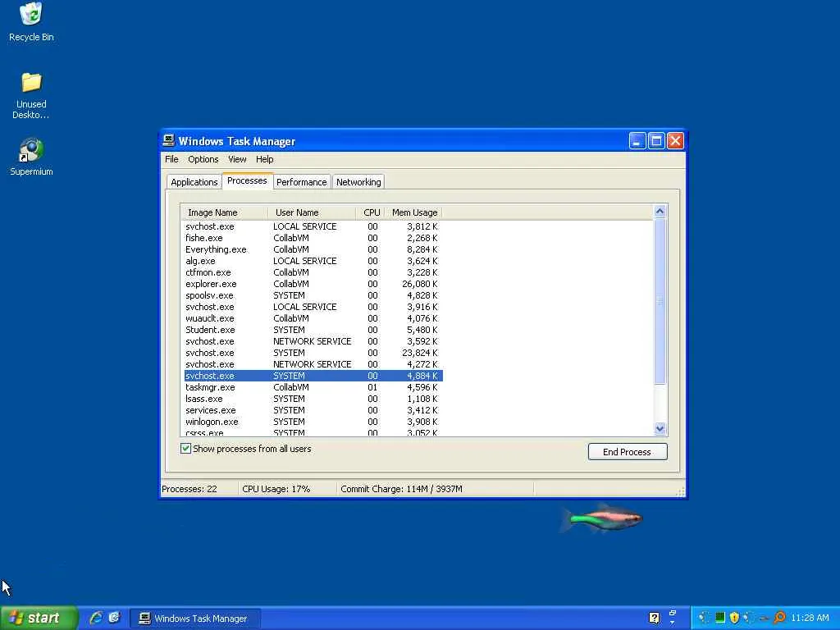Switch to the Applications tab
This screenshot has width=840, height=630.
(194, 182)
